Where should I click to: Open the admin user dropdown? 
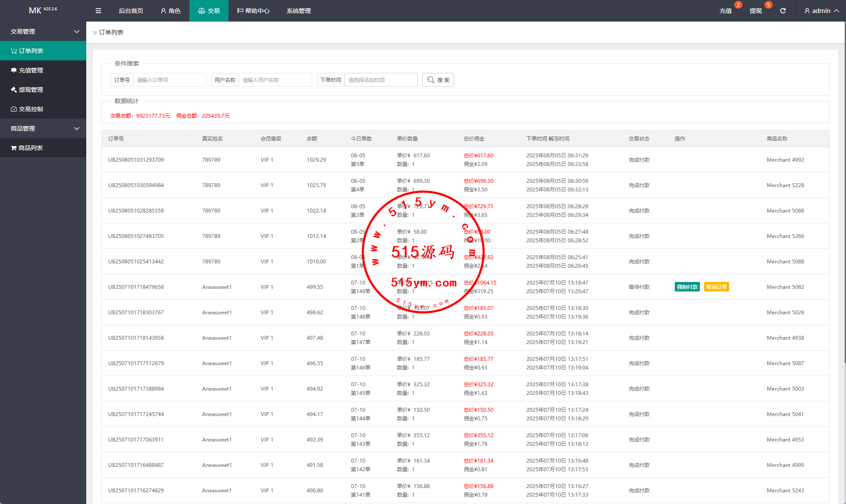(821, 11)
